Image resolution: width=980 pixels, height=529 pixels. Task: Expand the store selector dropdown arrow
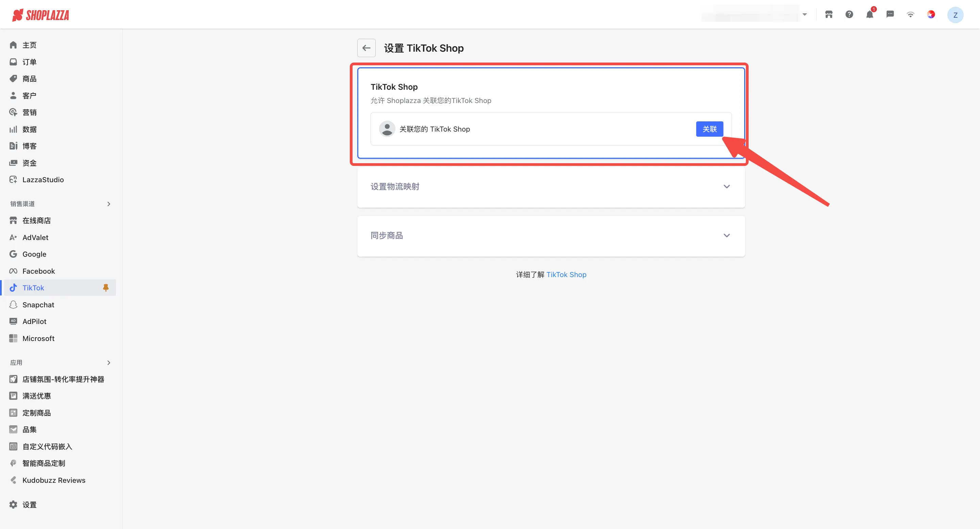pyautogui.click(x=805, y=14)
